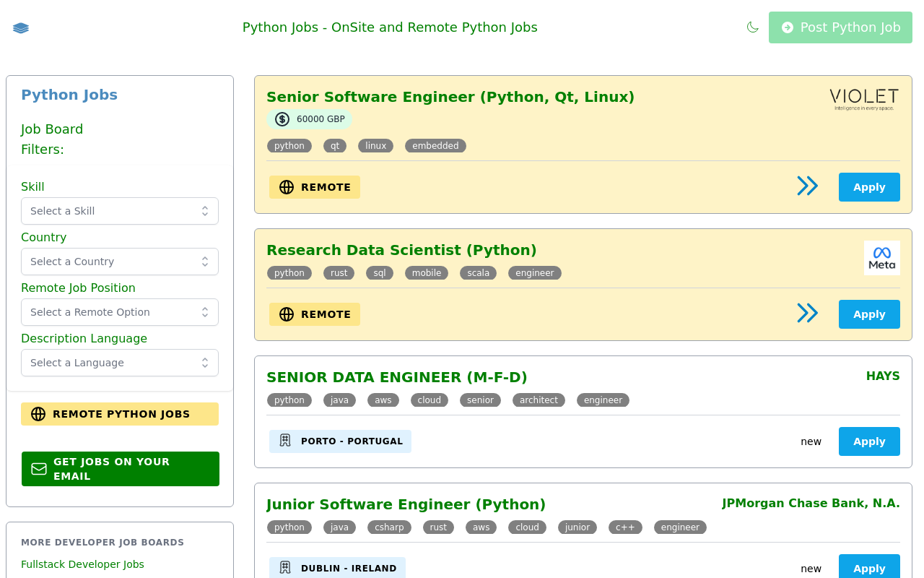Select the scala tag
Image resolution: width=924 pixels, height=578 pixels.
click(x=478, y=273)
